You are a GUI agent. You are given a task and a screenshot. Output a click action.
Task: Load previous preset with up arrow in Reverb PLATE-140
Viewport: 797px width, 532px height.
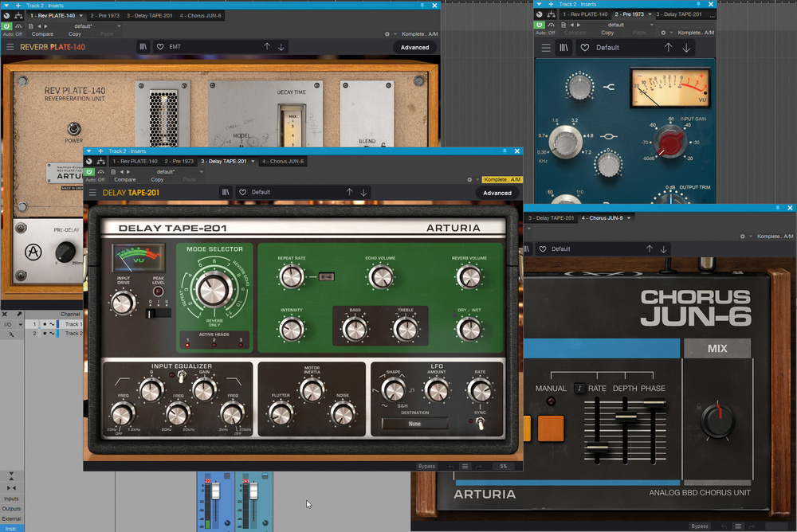pos(267,47)
